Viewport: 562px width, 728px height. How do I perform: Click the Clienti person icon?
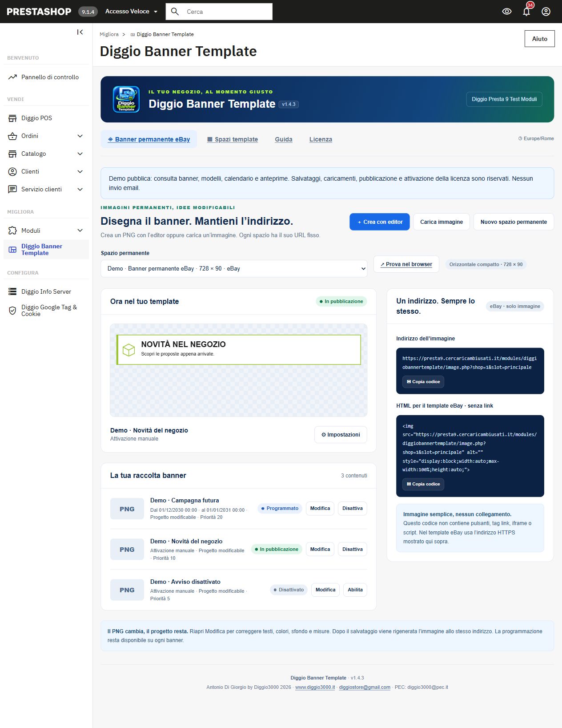12,172
